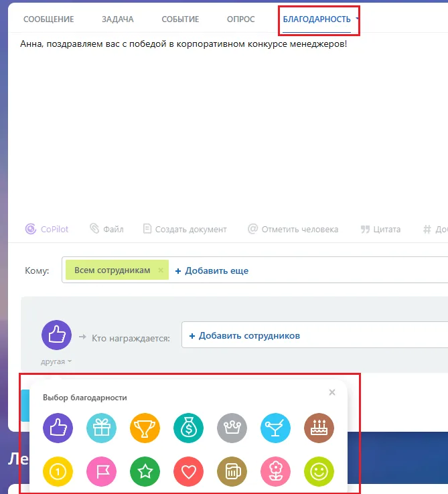
Task: Click Создать документ in toolbar
Action: tap(185, 229)
